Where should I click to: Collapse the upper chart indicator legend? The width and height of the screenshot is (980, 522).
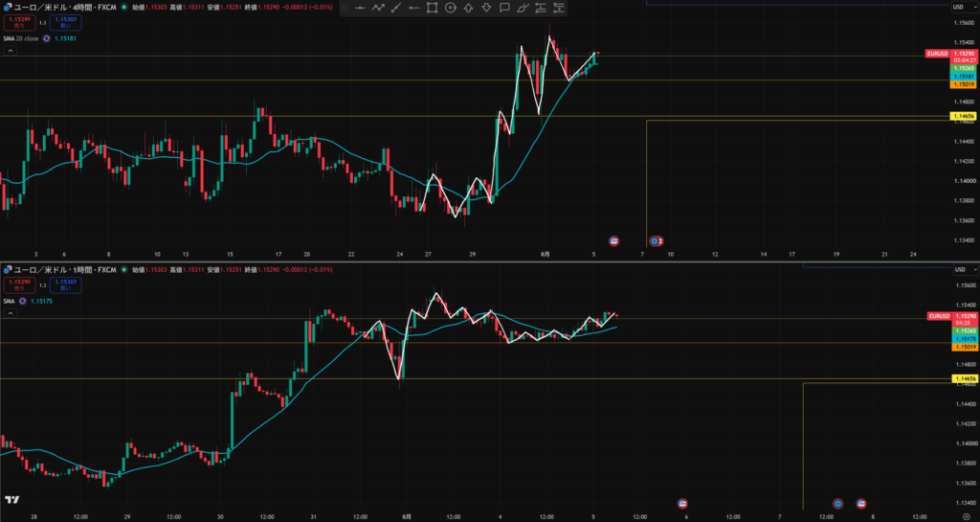pyautogui.click(x=10, y=51)
